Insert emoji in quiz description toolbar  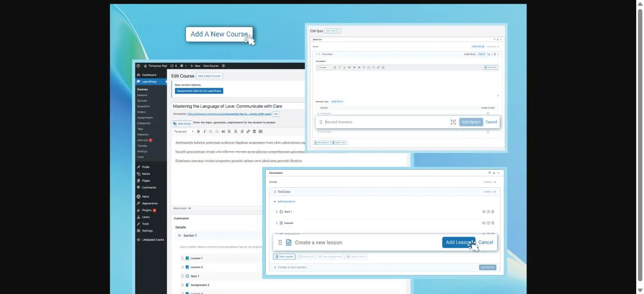click(x=383, y=67)
